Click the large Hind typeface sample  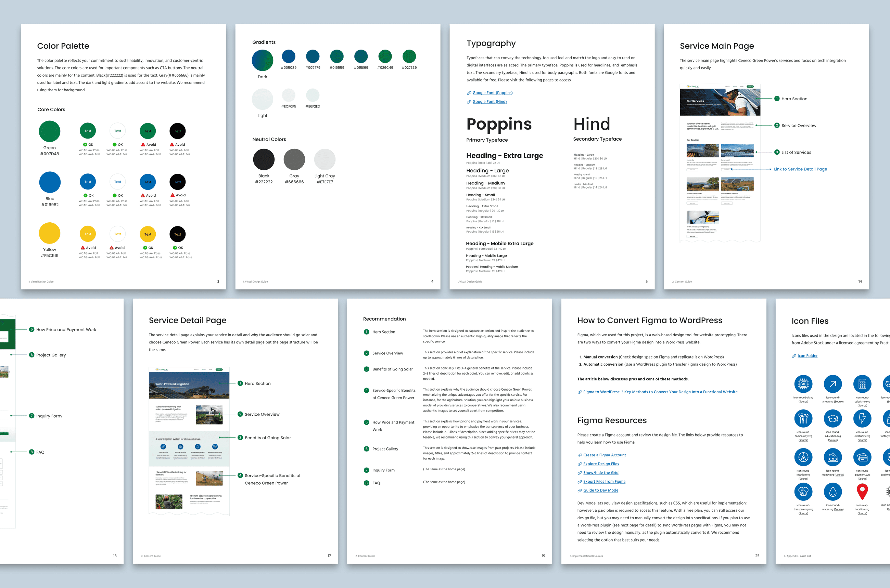click(591, 124)
